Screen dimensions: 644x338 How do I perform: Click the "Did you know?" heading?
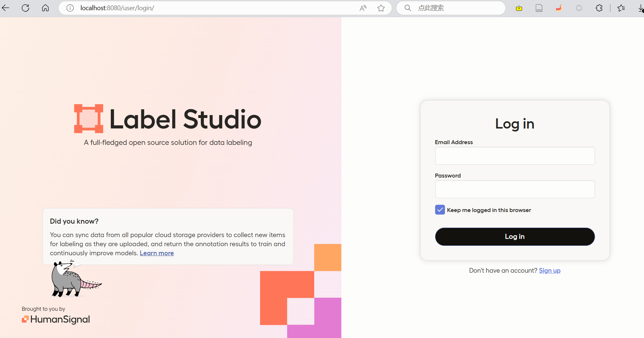click(x=74, y=221)
